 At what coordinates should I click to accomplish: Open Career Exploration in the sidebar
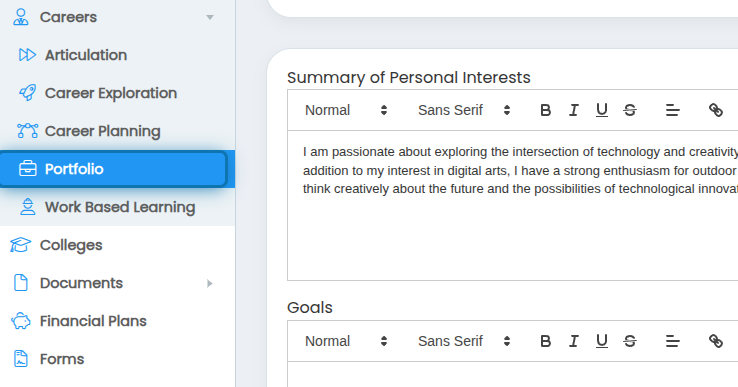pos(113,93)
